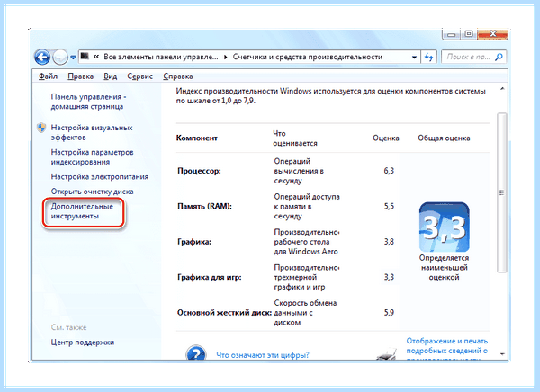Open 'Отображение и печать подробных сведений' link
The image size is (540, 392).
[447, 350]
